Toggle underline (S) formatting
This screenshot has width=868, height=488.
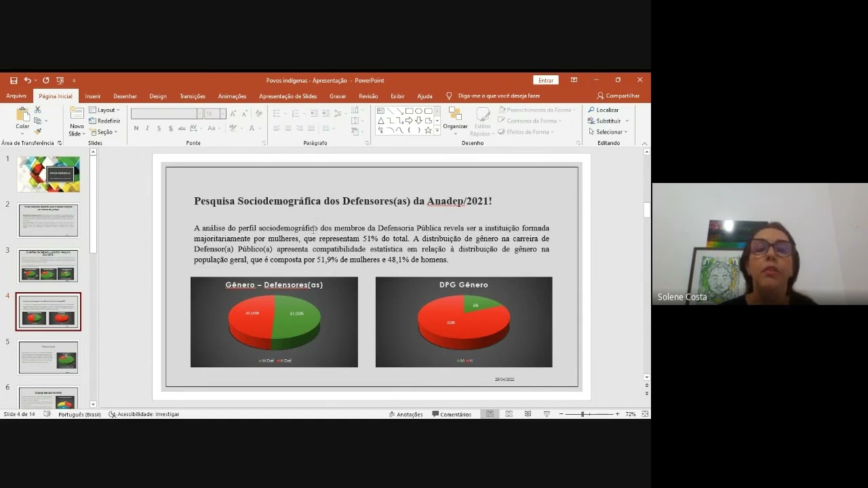[x=159, y=128]
